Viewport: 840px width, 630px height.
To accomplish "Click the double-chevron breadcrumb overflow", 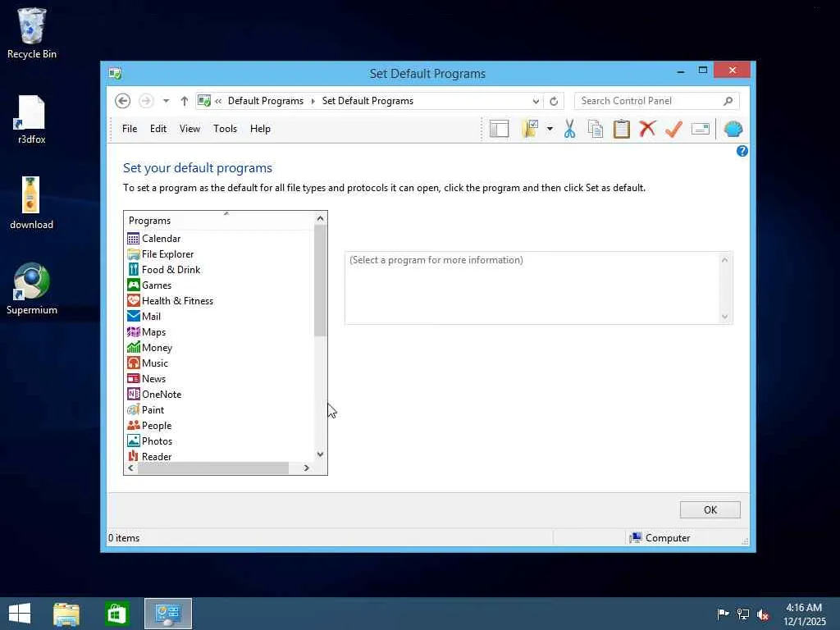I will click(x=218, y=101).
